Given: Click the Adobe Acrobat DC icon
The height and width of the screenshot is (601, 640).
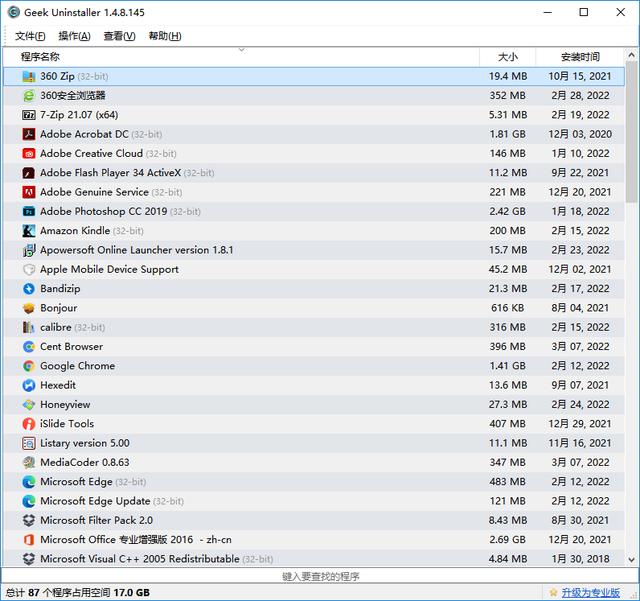Looking at the screenshot, I should 30,134.
